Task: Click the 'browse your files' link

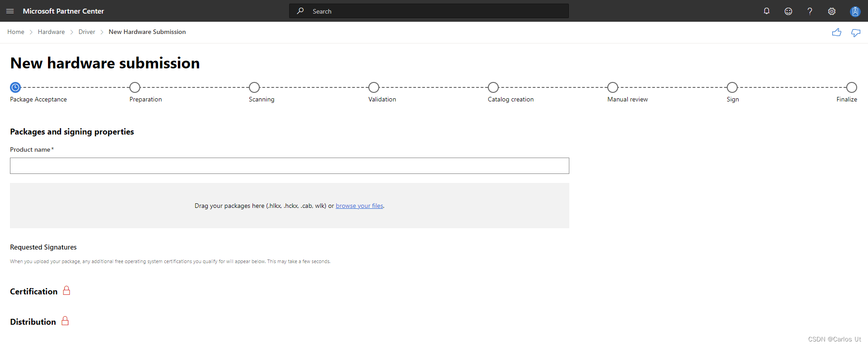Action: [359, 206]
